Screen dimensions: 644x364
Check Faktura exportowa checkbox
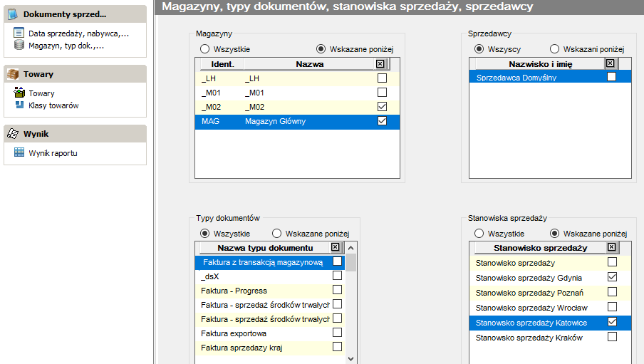pyautogui.click(x=337, y=333)
